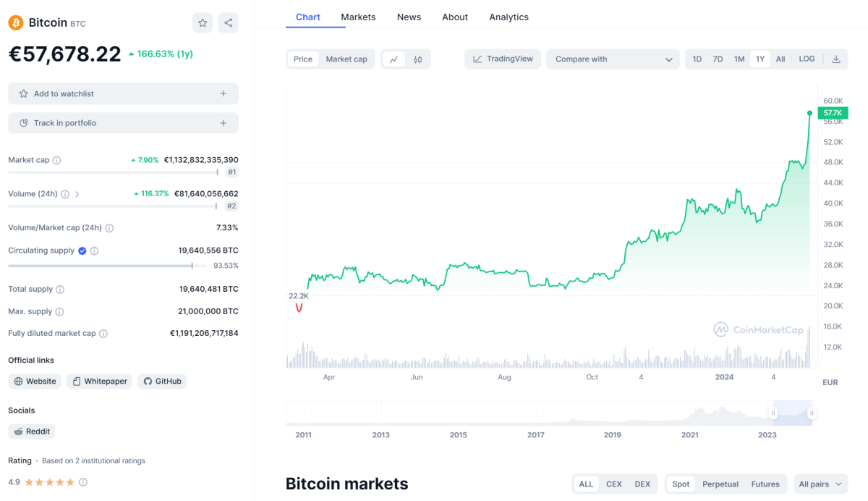
Task: Enable LOG scale on the chart
Action: click(x=807, y=59)
